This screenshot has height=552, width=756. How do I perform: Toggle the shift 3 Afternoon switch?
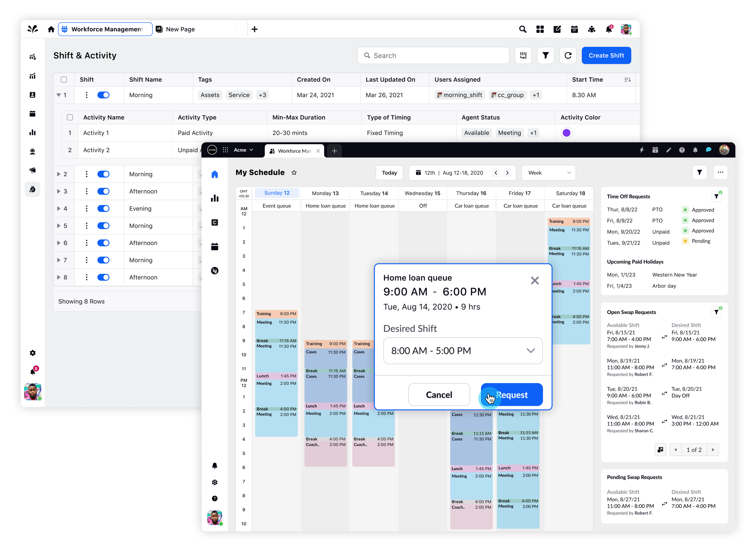103,191
